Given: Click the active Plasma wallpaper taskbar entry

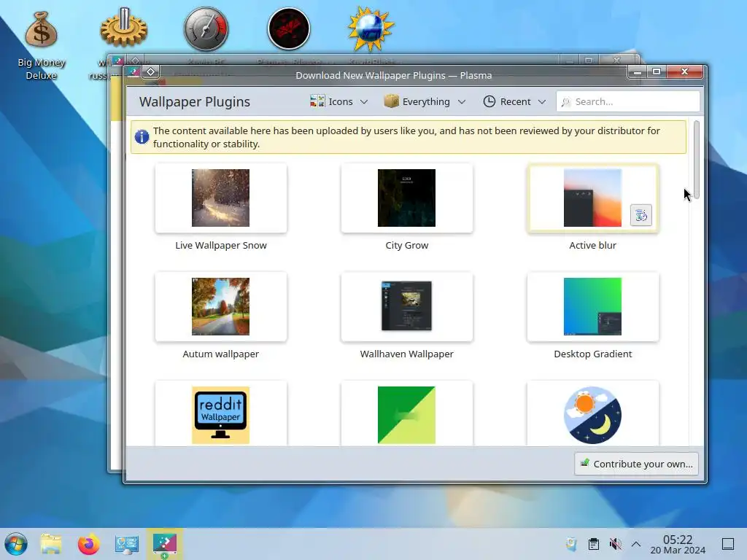Looking at the screenshot, I should pyautogui.click(x=164, y=544).
